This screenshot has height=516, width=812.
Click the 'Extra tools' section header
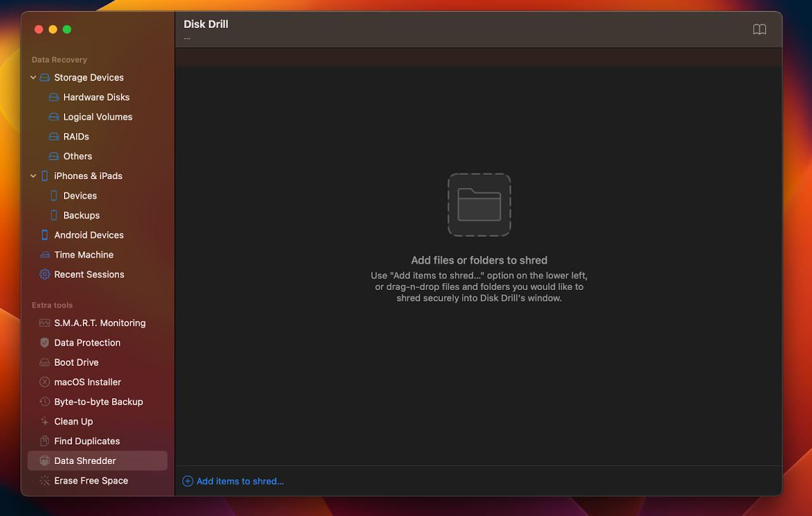(53, 305)
